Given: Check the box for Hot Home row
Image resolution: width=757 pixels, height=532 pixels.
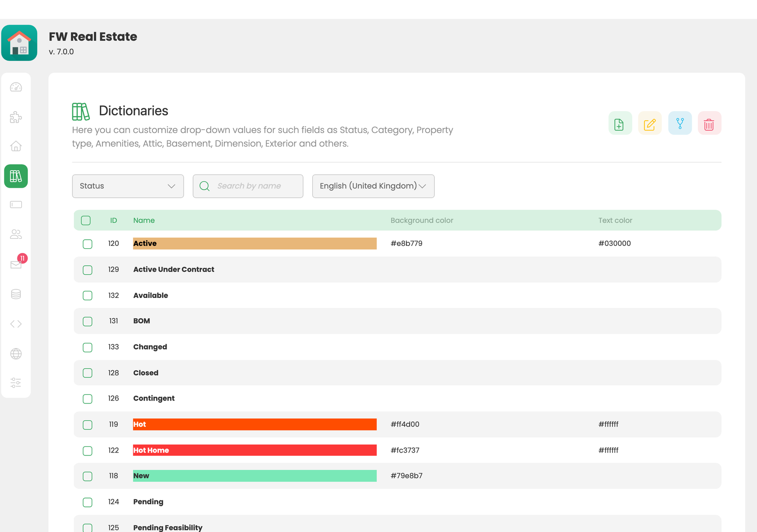Looking at the screenshot, I should (88, 451).
